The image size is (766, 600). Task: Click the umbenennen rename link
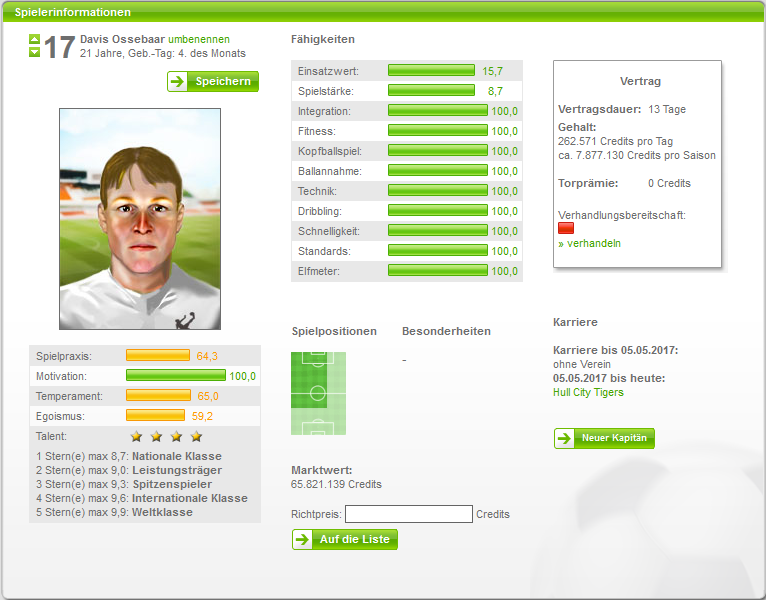(199, 39)
